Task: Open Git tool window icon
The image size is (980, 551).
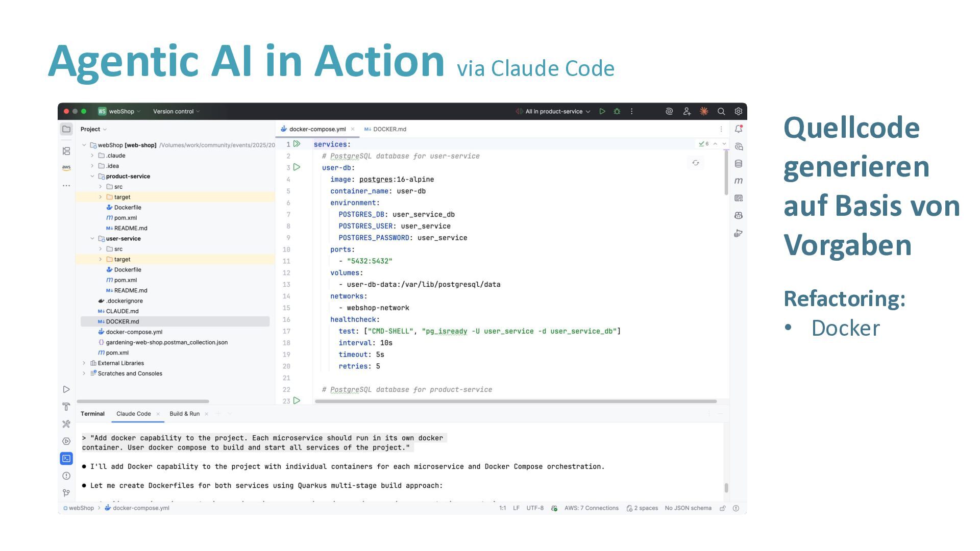Action: 66,493
